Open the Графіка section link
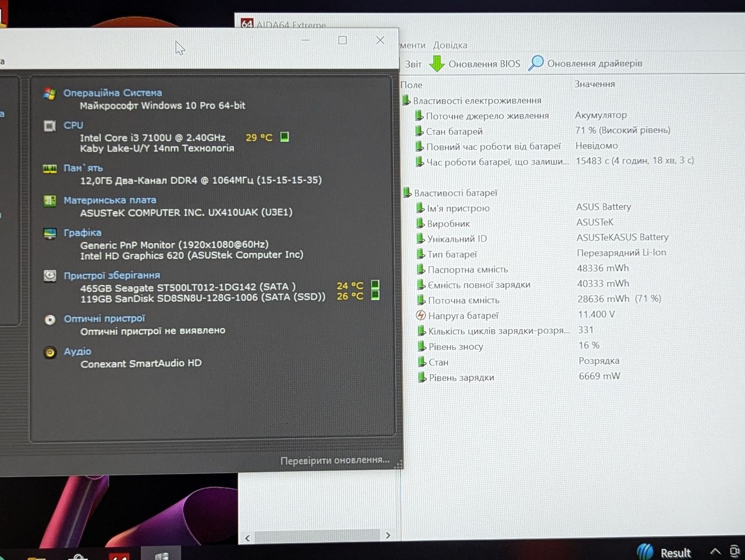 pyautogui.click(x=83, y=233)
